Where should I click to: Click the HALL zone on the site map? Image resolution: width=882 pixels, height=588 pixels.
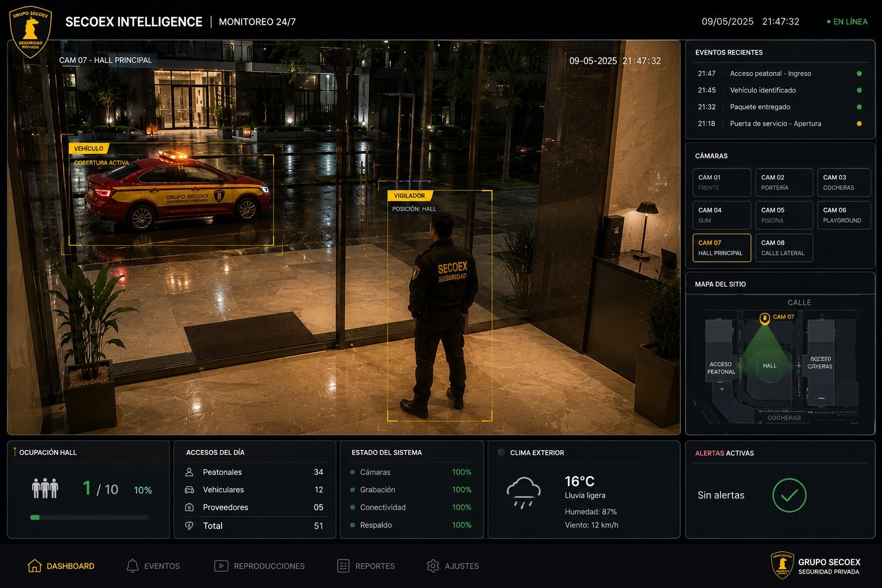[769, 366]
